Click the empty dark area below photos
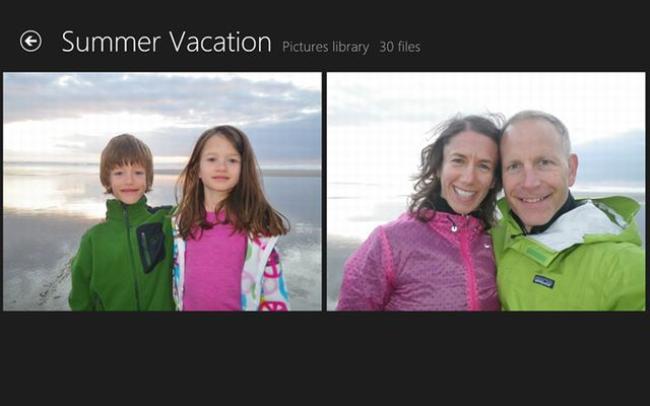This screenshot has height=406, width=650. tap(325, 359)
